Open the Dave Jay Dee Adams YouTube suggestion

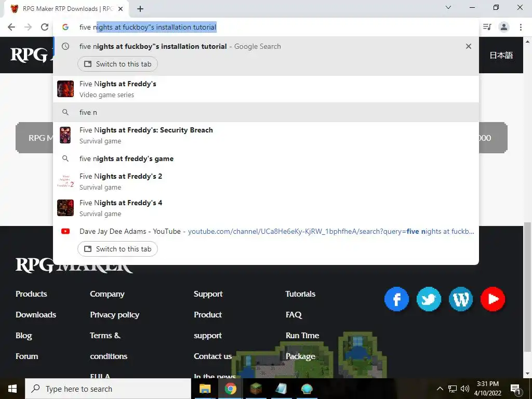coord(266,231)
